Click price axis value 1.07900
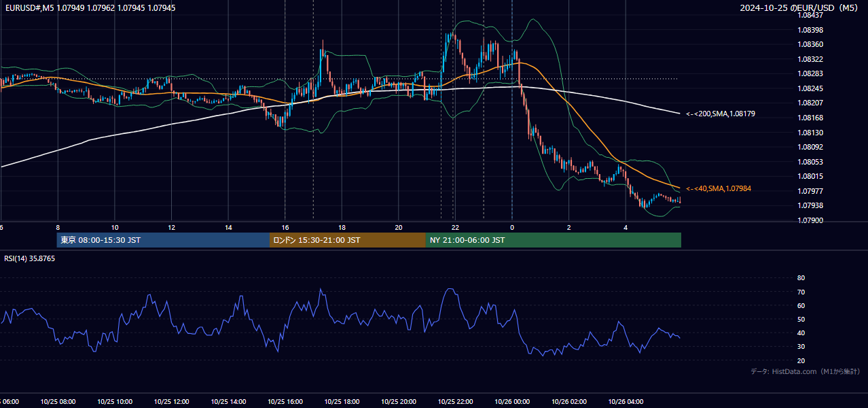This screenshot has height=408, width=868. [810, 220]
